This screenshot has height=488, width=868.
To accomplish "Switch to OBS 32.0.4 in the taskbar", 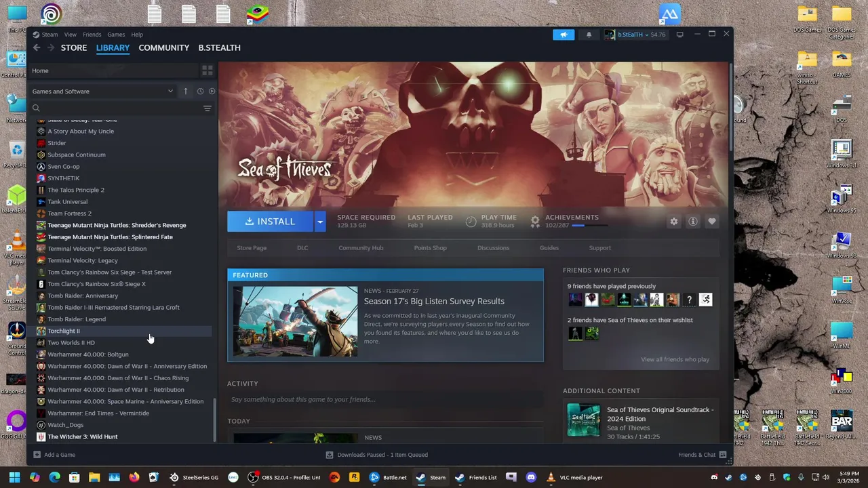I will pyautogui.click(x=284, y=477).
